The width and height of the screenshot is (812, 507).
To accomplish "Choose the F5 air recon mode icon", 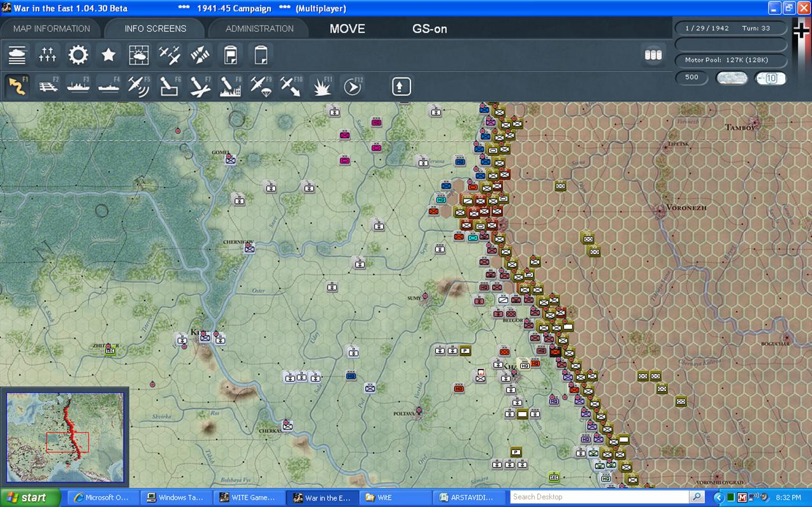I will 139,86.
